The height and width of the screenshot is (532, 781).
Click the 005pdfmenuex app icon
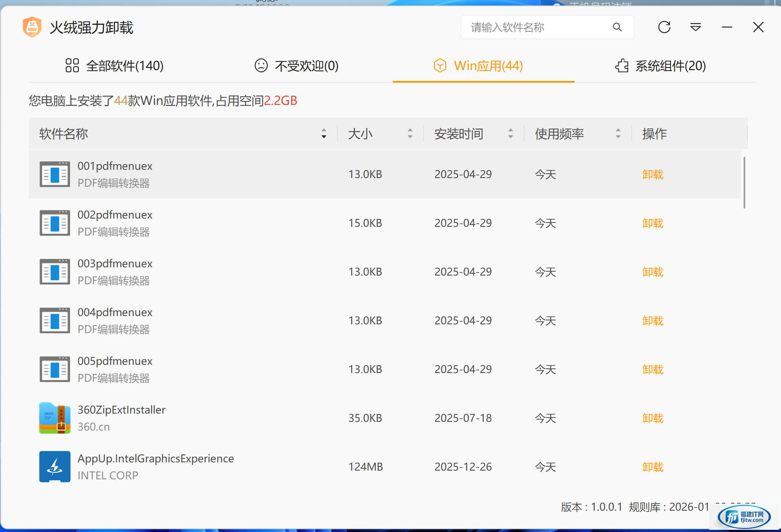[x=55, y=369]
